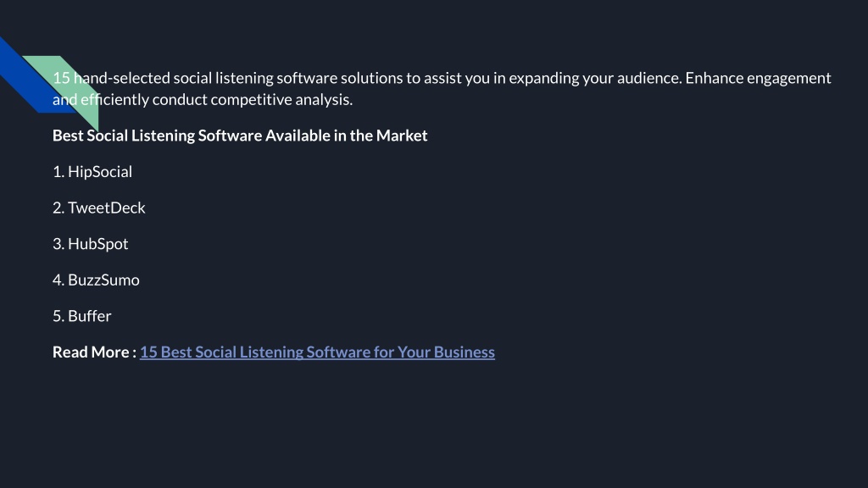Select the BuzzSumo list item
The image size is (868, 488).
click(x=96, y=280)
